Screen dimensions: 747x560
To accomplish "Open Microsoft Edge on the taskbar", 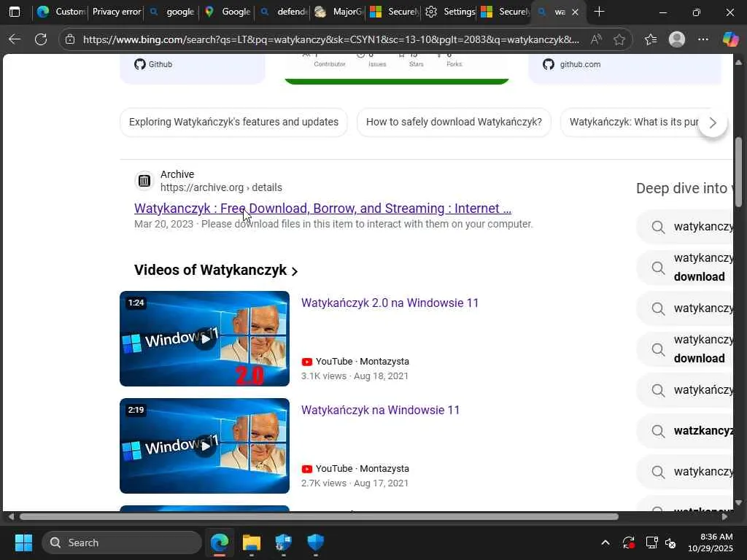I will (x=220, y=542).
